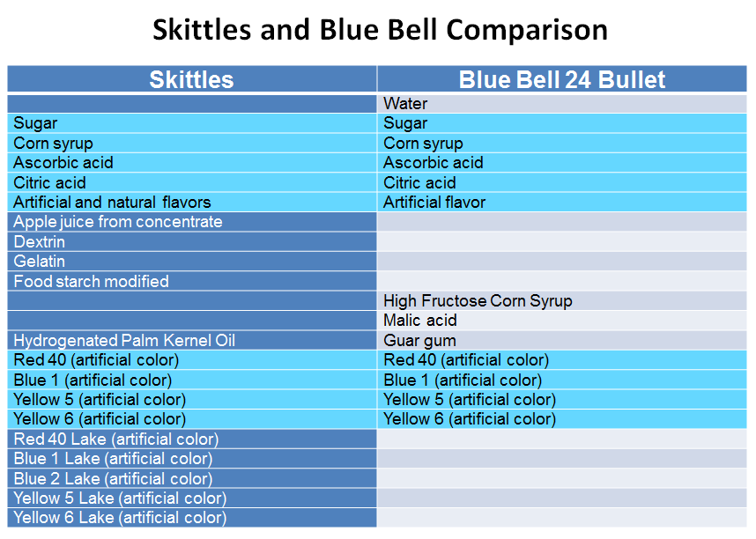Click the Dextrin cell
This screenshot has width=756, height=539.
click(x=192, y=242)
